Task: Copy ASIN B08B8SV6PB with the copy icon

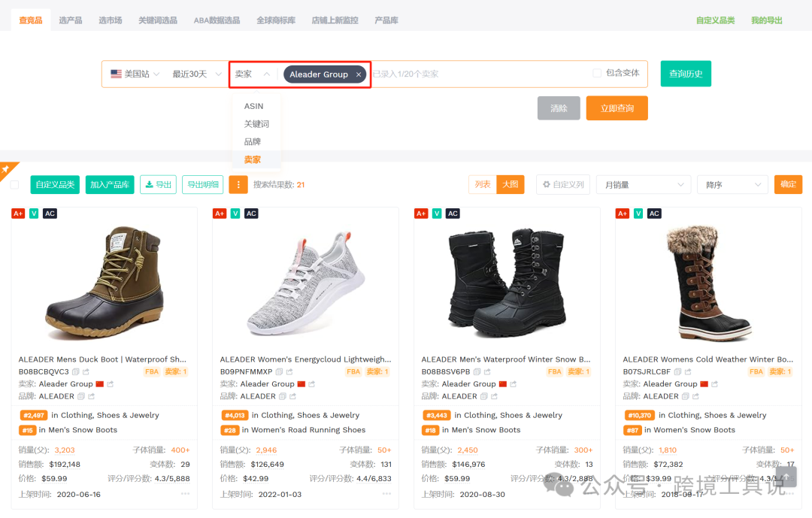Action: (x=477, y=371)
